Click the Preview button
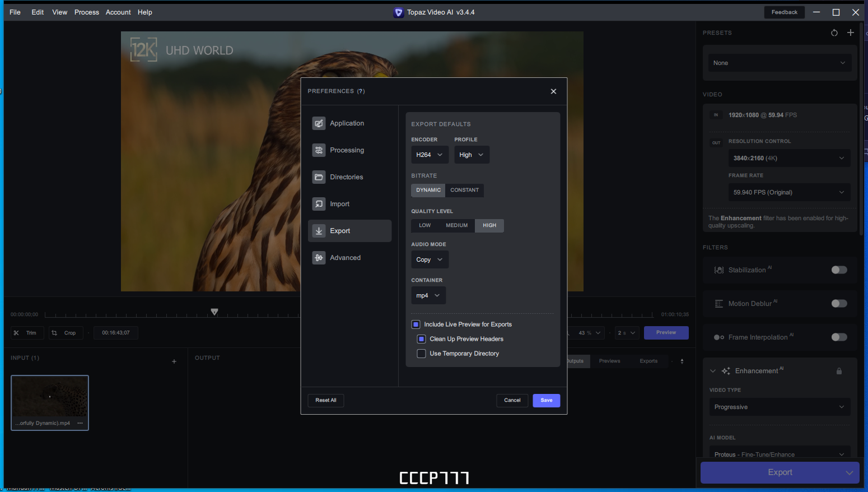 click(666, 333)
